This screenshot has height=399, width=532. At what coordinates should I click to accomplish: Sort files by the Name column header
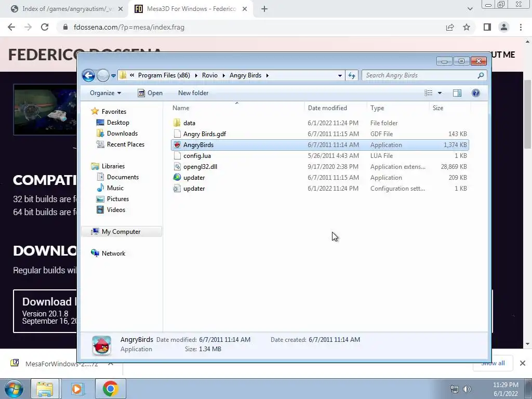[x=237, y=108]
